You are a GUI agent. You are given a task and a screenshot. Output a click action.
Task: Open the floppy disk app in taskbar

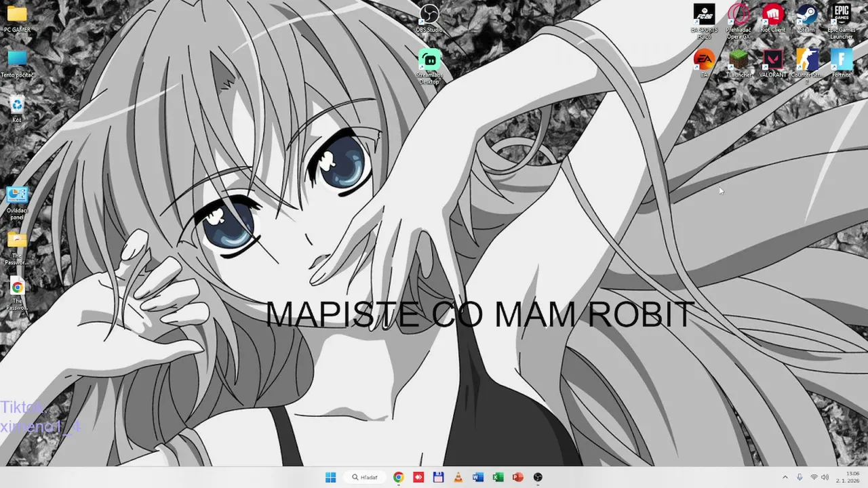tap(438, 477)
